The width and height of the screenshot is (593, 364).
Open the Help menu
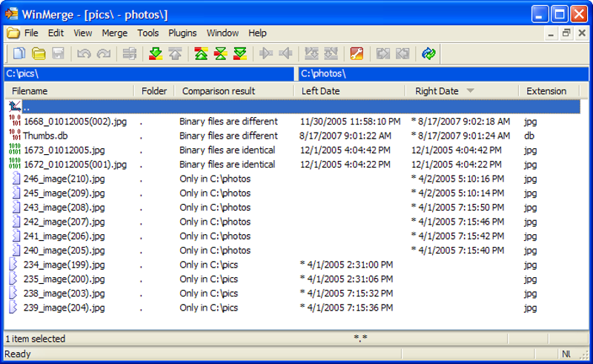[x=257, y=33]
